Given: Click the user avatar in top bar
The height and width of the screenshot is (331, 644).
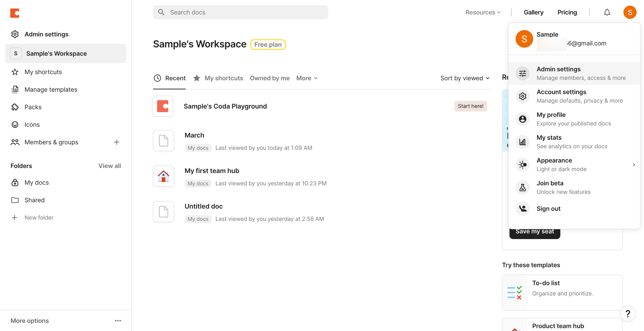Looking at the screenshot, I should point(630,12).
